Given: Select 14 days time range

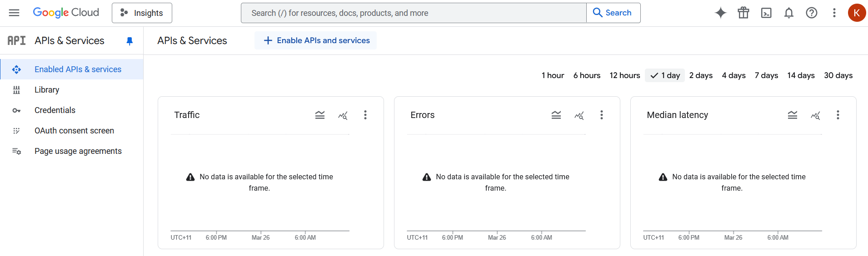Looking at the screenshot, I should [801, 75].
